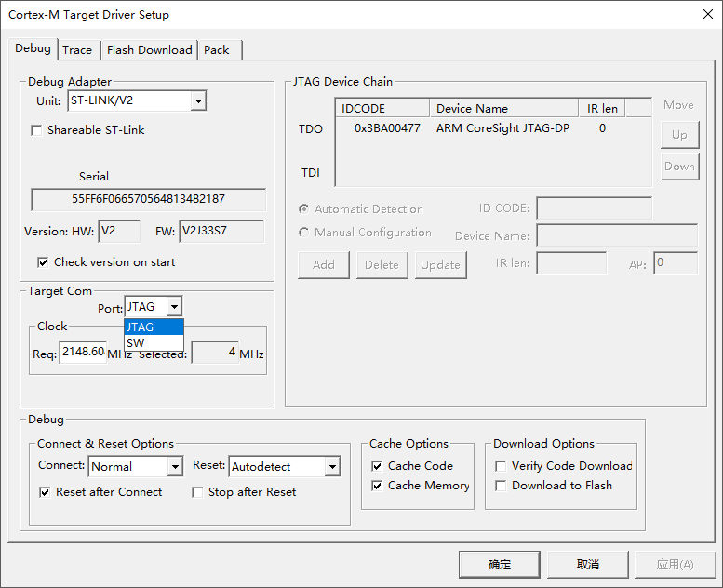Click the IDCODE column header

pos(382,108)
